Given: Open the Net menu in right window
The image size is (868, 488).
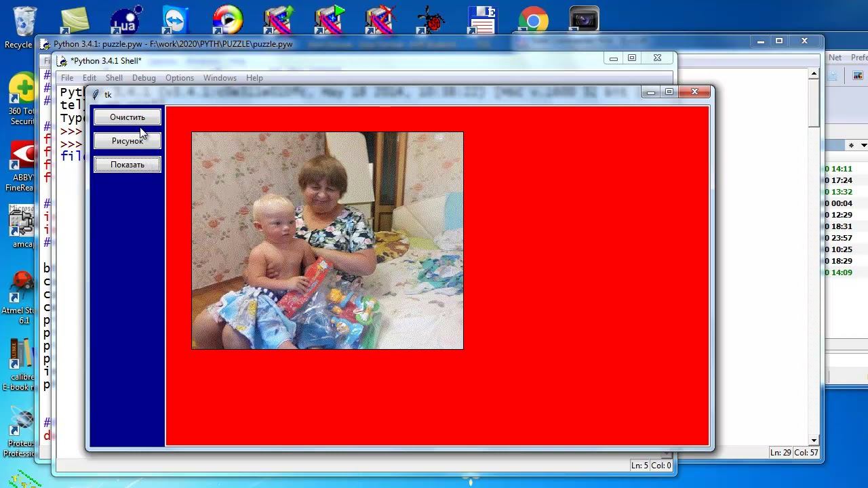Looking at the screenshot, I should 835,58.
